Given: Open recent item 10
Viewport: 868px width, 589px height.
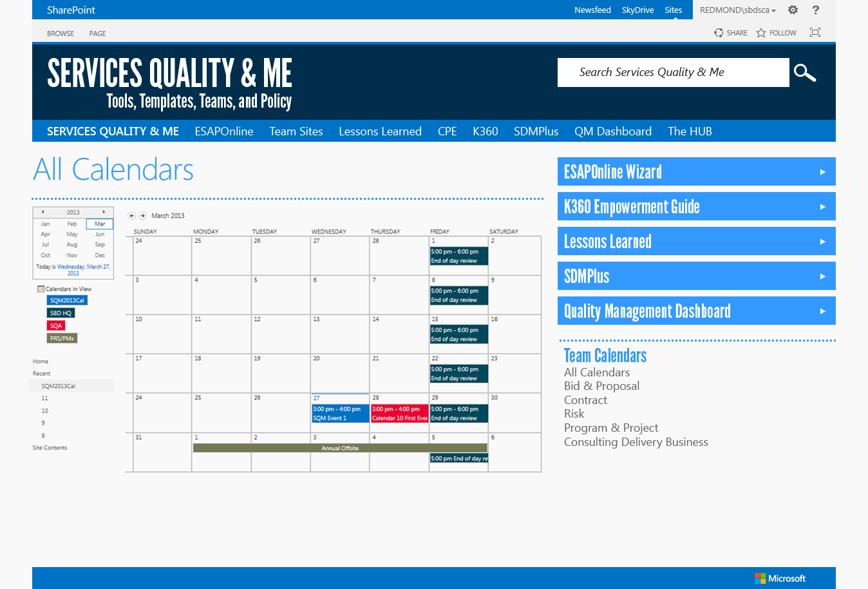Looking at the screenshot, I should point(44,410).
